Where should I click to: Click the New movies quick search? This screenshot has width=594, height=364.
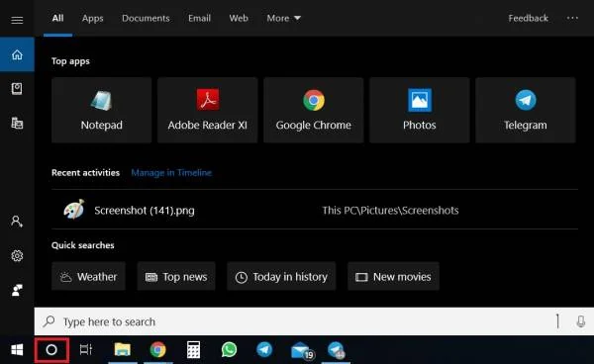click(393, 277)
